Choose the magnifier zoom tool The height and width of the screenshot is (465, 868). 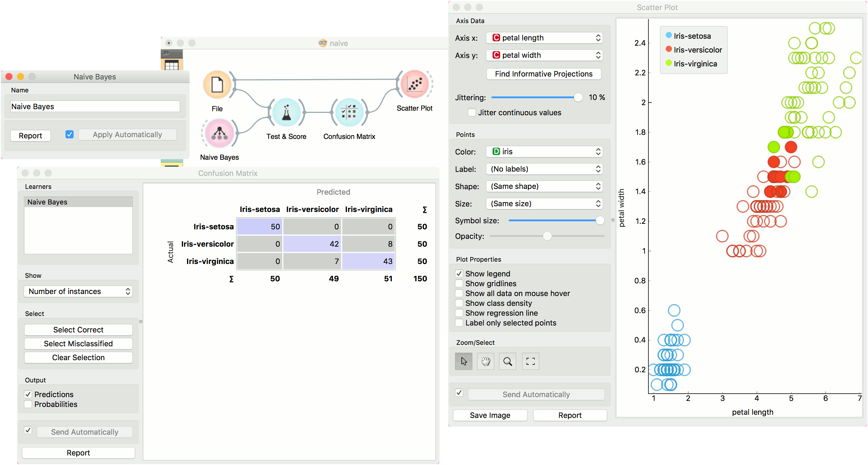(x=507, y=362)
